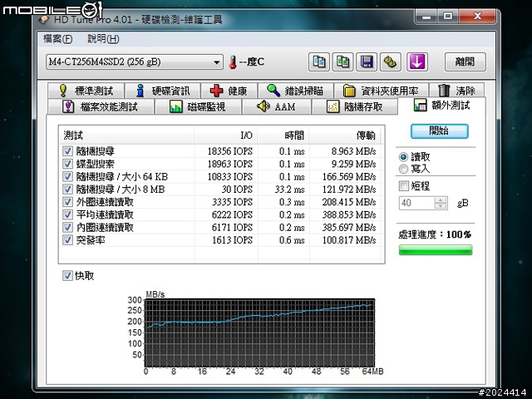Enable the 短程 short stroke checkbox
Image resolution: width=532 pixels, height=399 pixels.
point(404,186)
